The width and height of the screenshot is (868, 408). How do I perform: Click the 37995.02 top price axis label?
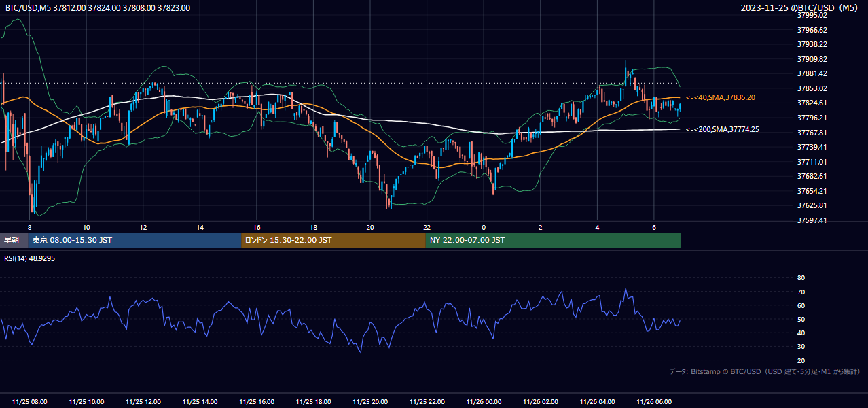[812, 15]
